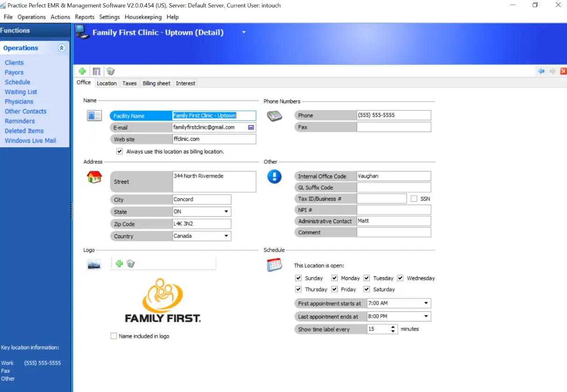Click inside the Zip Code field
567x392 pixels.
(x=201, y=224)
